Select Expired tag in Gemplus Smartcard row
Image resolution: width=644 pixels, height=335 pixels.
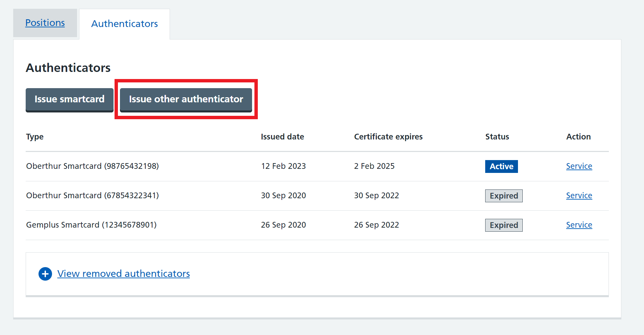pos(504,225)
